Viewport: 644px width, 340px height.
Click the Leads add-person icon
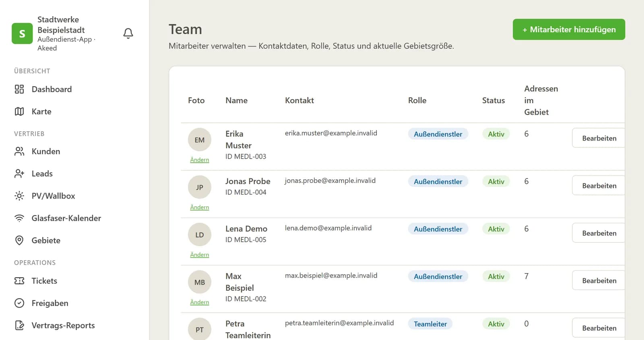tap(19, 173)
